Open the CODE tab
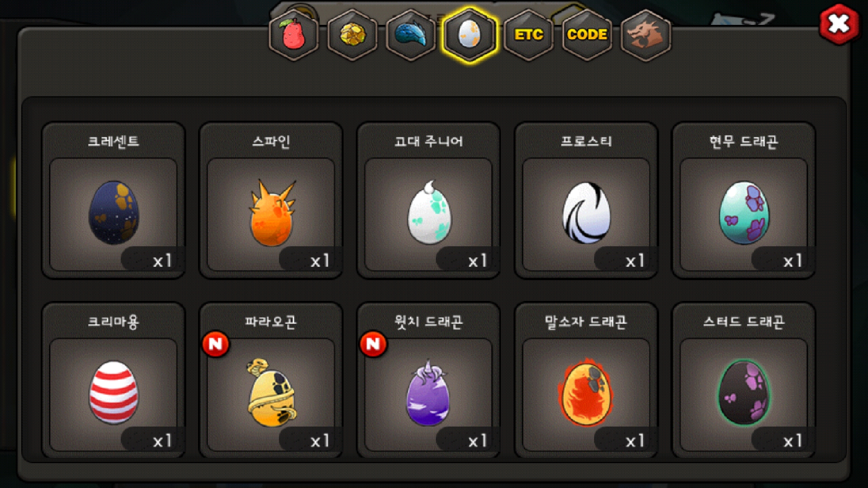This screenshot has width=868, height=488. tap(587, 35)
